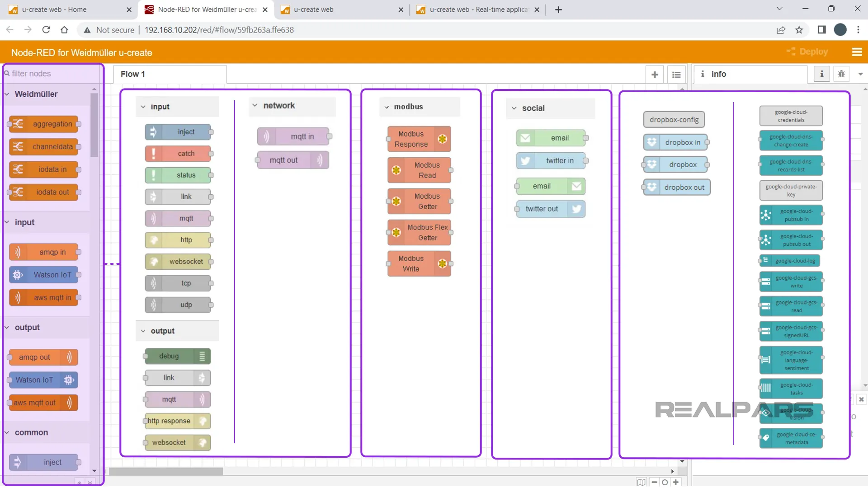Go to the browser home page

point(64,30)
